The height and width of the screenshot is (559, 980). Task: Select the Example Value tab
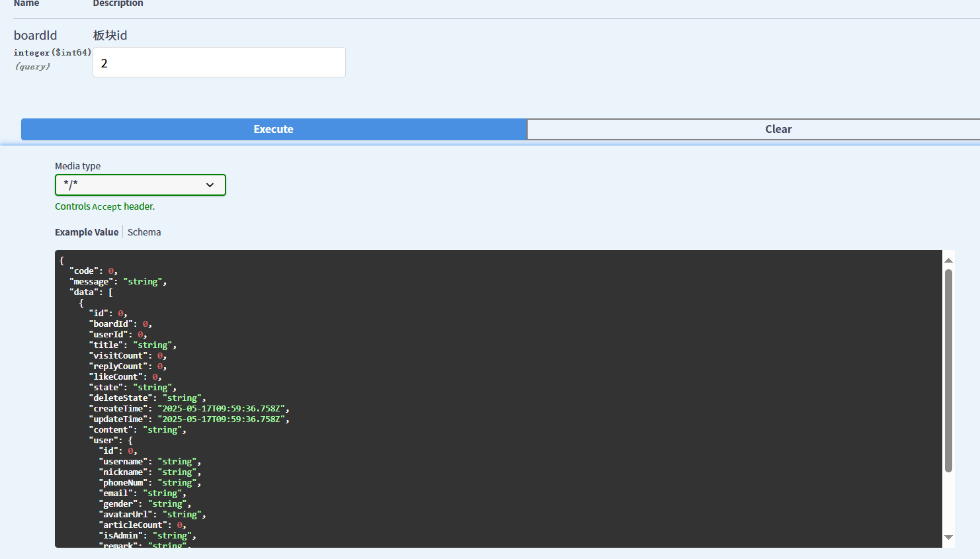tap(87, 232)
